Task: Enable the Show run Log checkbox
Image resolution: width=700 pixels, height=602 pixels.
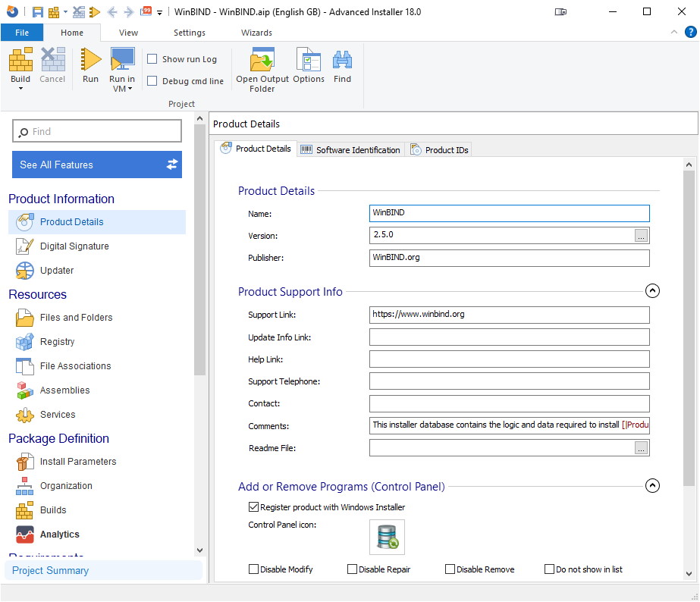Action: [152, 59]
